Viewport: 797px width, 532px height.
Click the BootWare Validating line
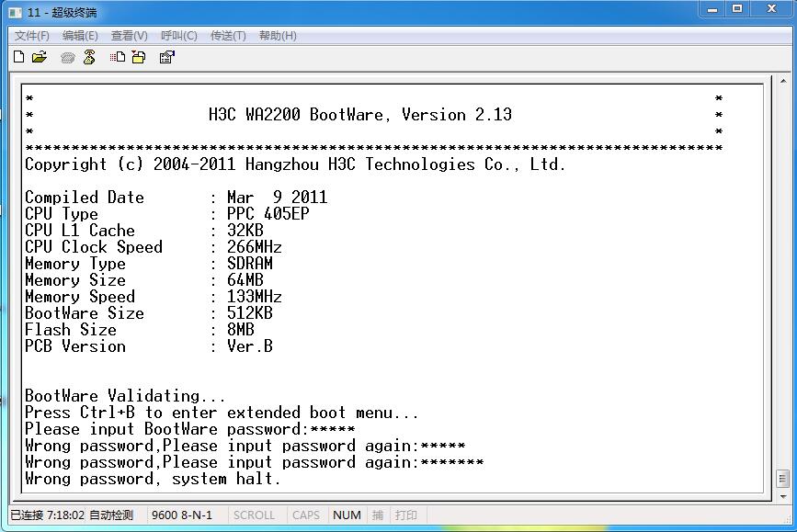click(125, 396)
